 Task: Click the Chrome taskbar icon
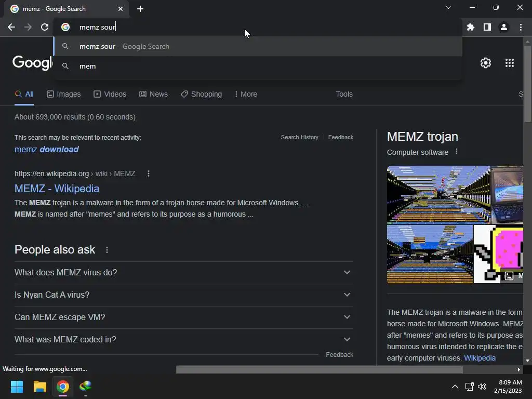click(63, 387)
